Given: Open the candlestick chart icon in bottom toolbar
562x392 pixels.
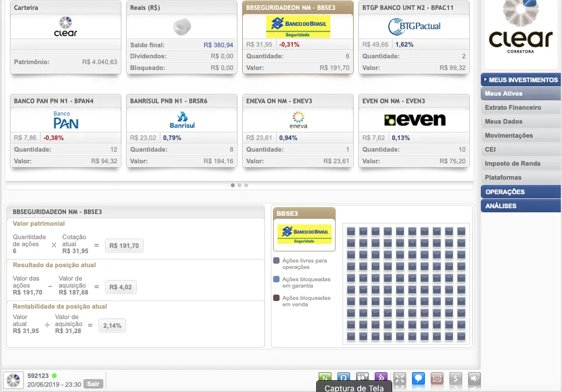Looking at the screenshot, I should 362,377.
